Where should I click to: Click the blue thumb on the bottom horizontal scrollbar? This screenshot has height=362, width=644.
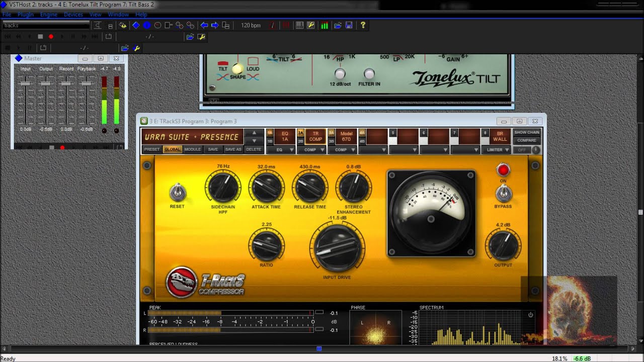(x=319, y=348)
